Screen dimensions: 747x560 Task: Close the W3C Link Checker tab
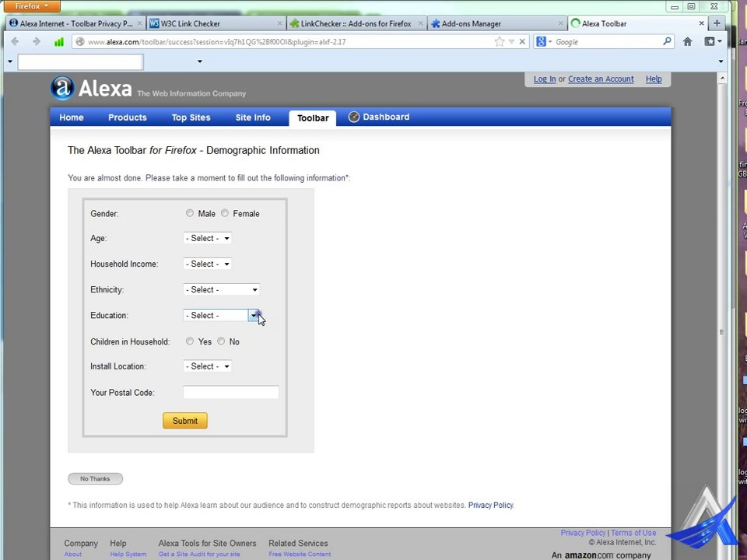pos(279,23)
